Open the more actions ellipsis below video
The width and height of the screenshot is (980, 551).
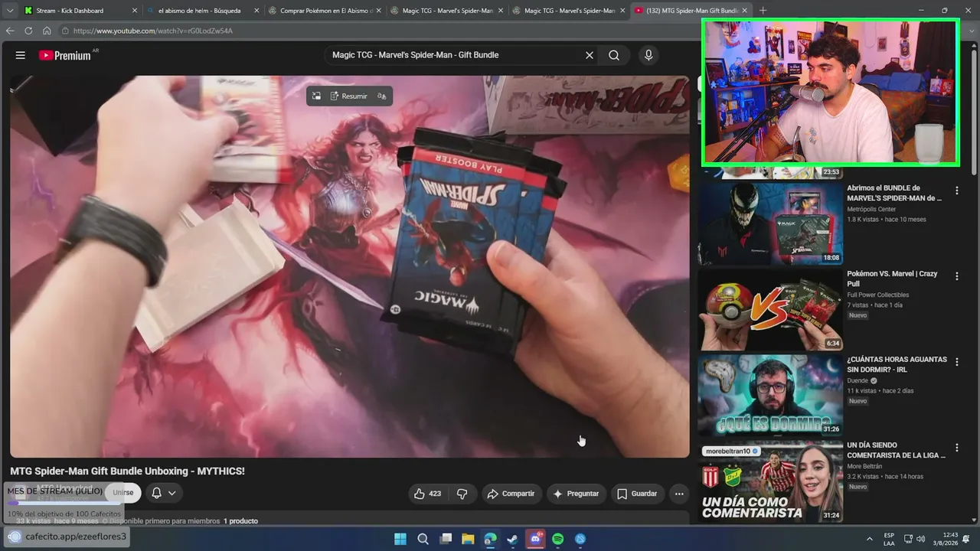coord(679,494)
